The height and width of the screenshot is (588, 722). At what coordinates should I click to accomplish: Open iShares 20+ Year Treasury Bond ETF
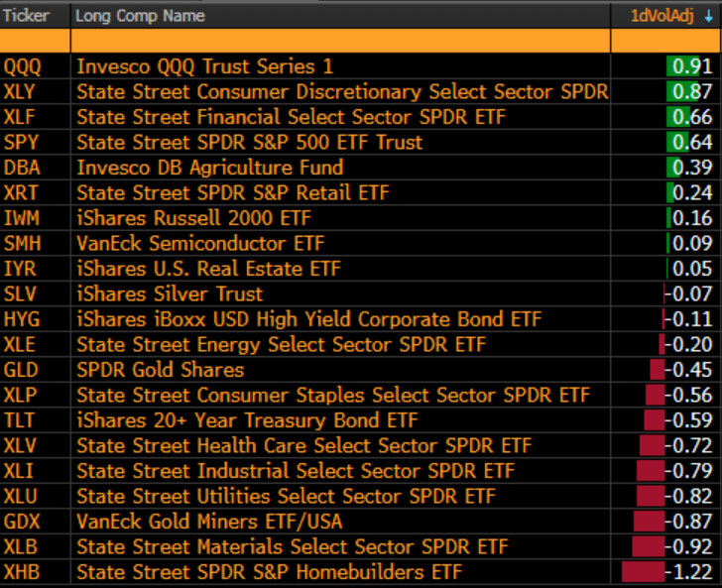click(247, 420)
